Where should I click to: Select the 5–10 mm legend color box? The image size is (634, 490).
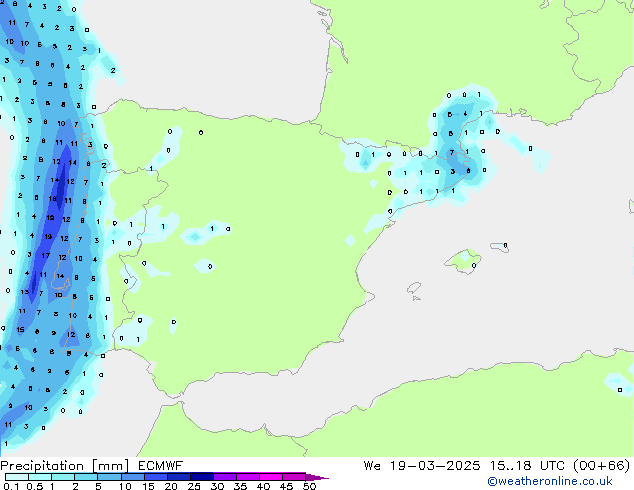pyautogui.click(x=109, y=477)
